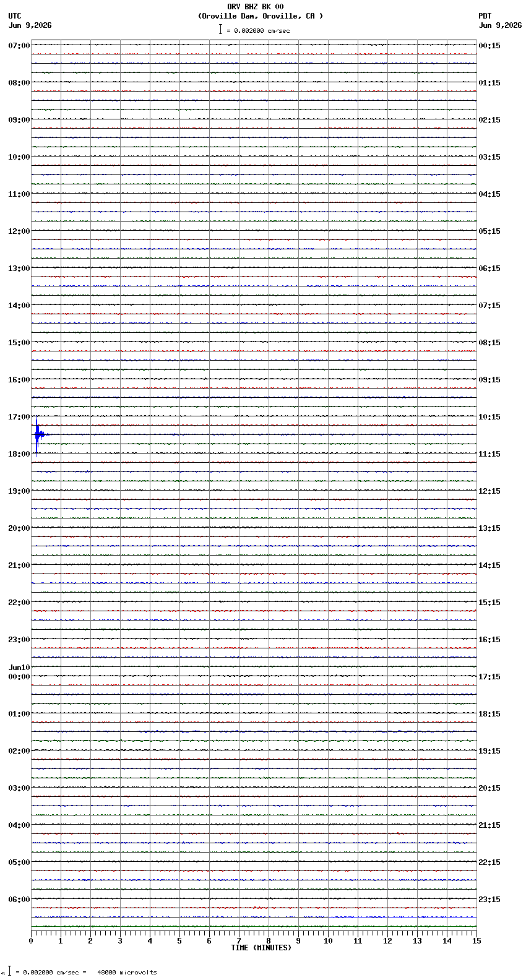Click the '19:00' UTC time label
526x980 pixels.
pyautogui.click(x=19, y=491)
